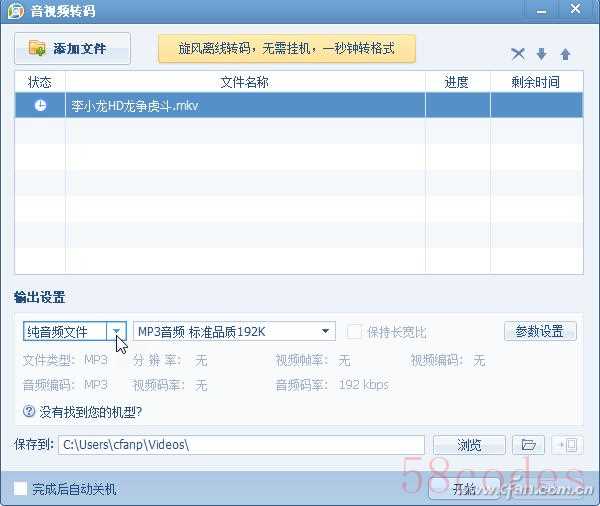Open 参数设置 button
The height and width of the screenshot is (506, 600).
(x=540, y=332)
